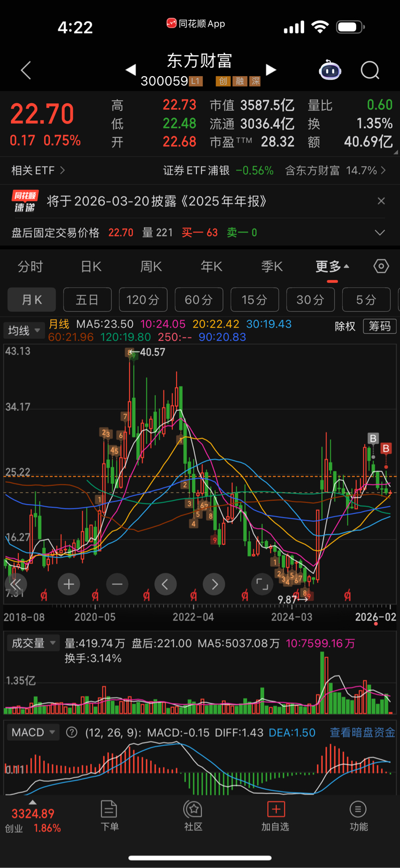Expand index ticker with up triangle

point(33,802)
